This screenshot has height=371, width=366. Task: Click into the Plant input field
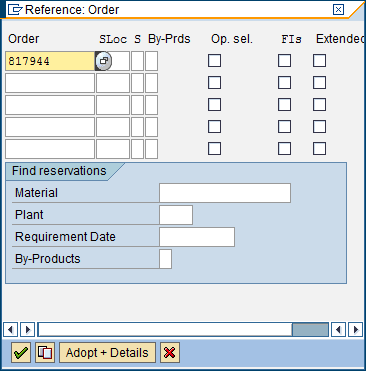point(176,215)
